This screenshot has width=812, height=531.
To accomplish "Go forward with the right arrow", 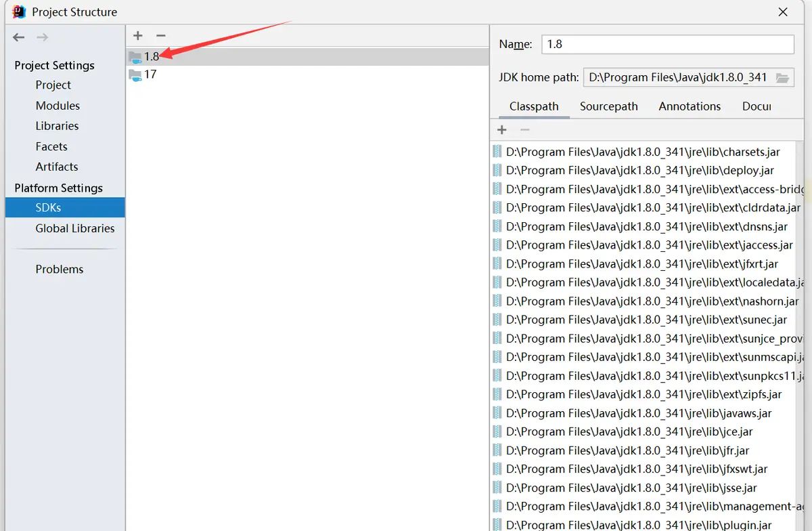I will pos(42,37).
